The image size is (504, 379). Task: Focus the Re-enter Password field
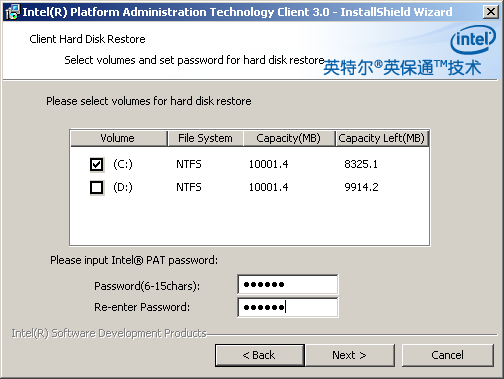(x=288, y=307)
